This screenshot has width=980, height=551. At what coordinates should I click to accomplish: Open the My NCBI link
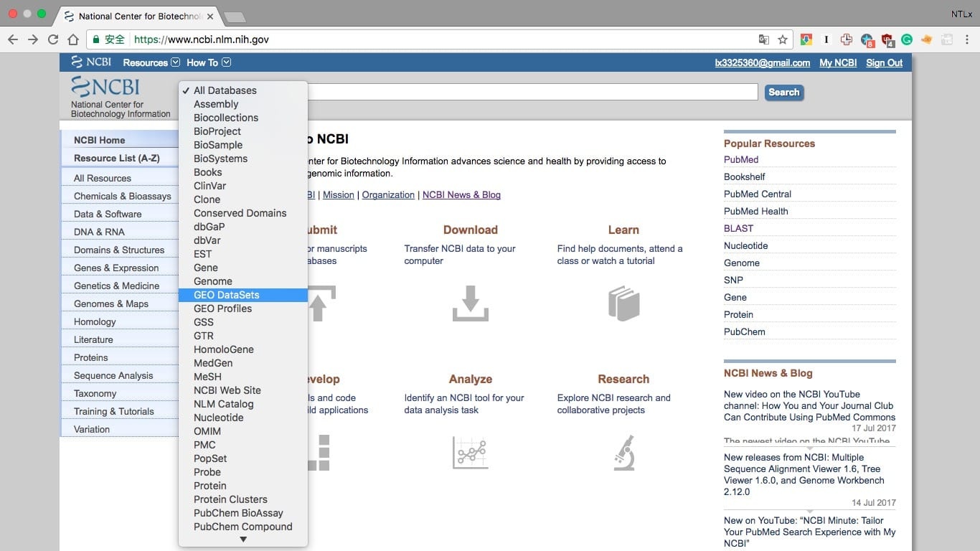point(838,63)
